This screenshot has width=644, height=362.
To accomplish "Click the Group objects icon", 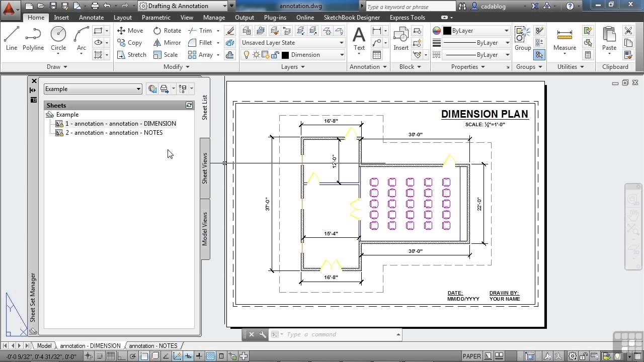I will [523, 39].
